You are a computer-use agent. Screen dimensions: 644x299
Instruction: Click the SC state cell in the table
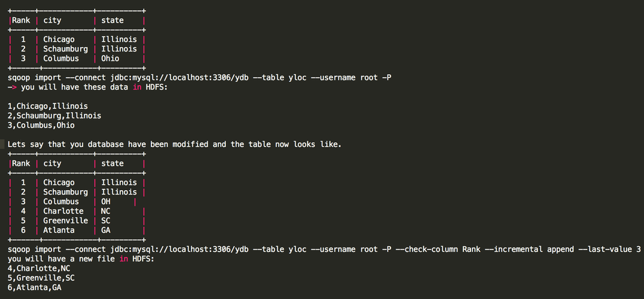pyautogui.click(x=106, y=220)
